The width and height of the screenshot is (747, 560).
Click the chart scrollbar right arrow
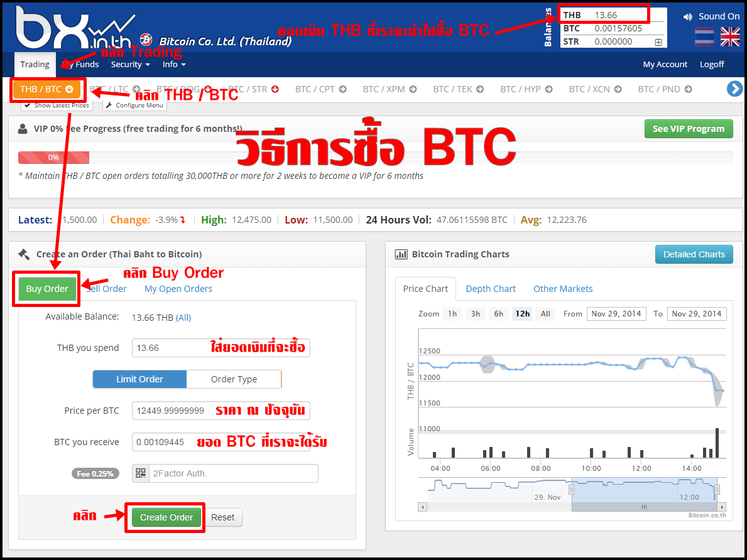[722, 507]
